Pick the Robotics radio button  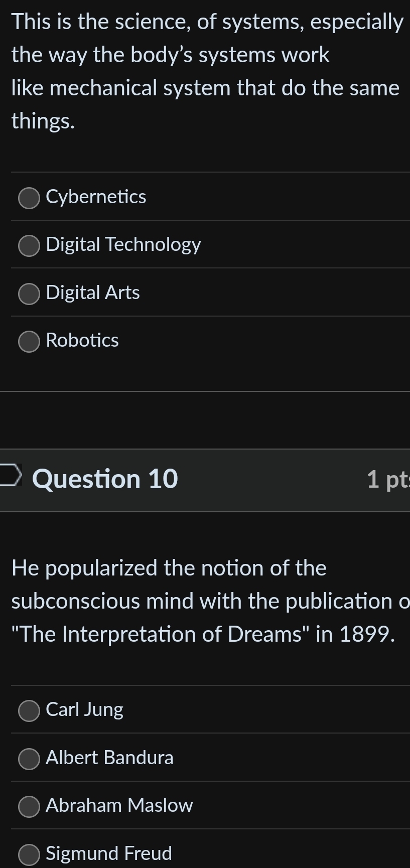29,342
